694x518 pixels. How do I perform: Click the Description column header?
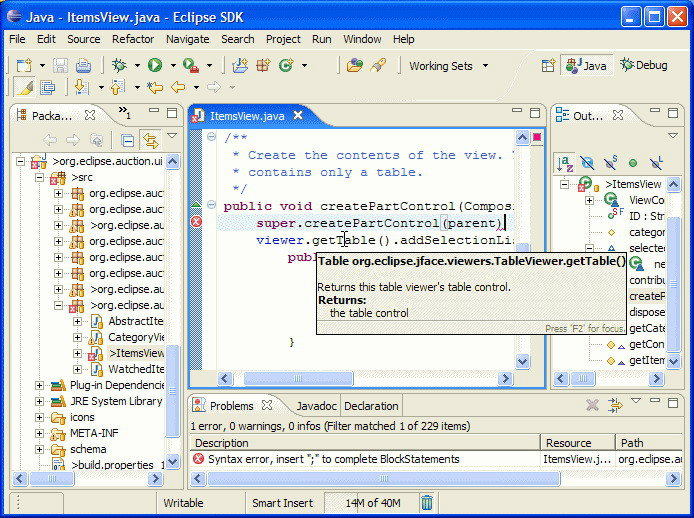coord(365,443)
